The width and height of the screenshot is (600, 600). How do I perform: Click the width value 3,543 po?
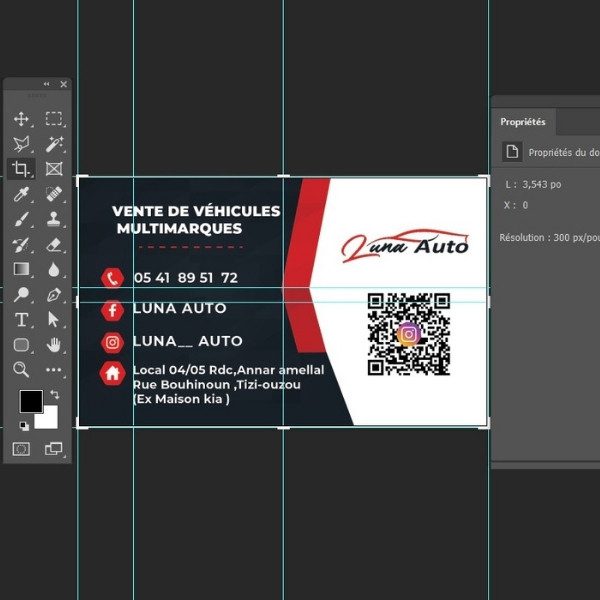click(x=542, y=185)
